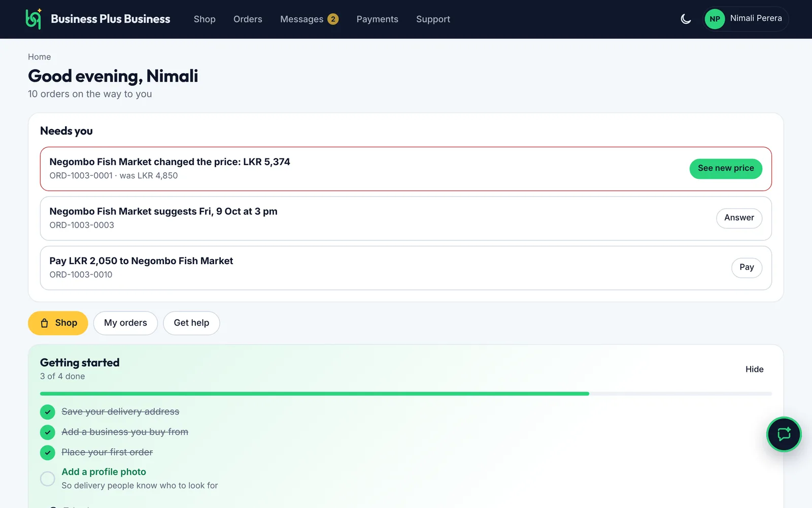The height and width of the screenshot is (508, 812).
Task: Click the Place your first order text
Action: (x=107, y=452)
